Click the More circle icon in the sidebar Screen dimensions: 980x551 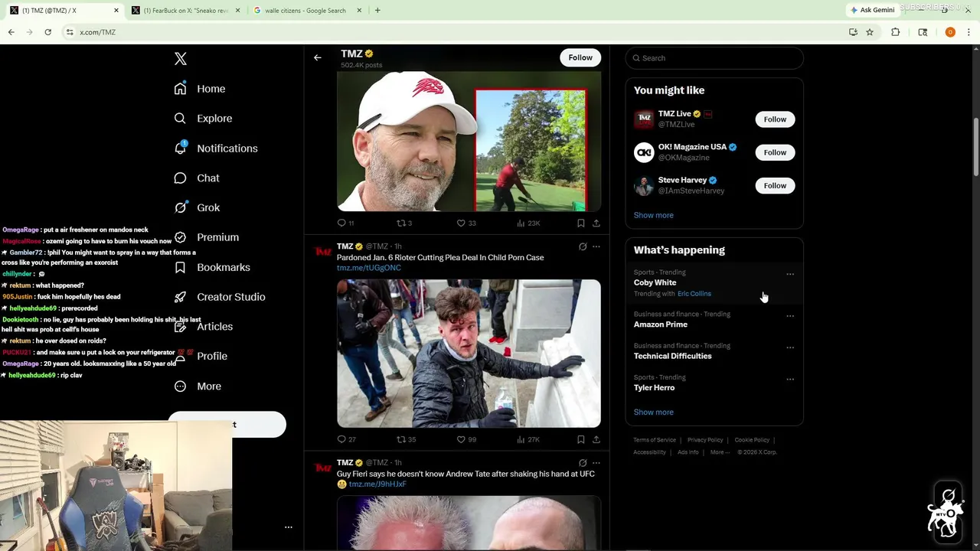tap(180, 386)
